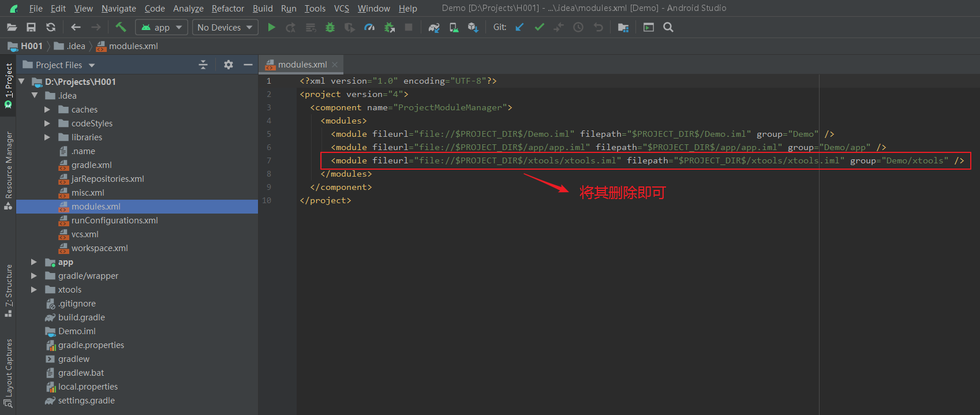Click the green Run button

pyautogui.click(x=271, y=27)
